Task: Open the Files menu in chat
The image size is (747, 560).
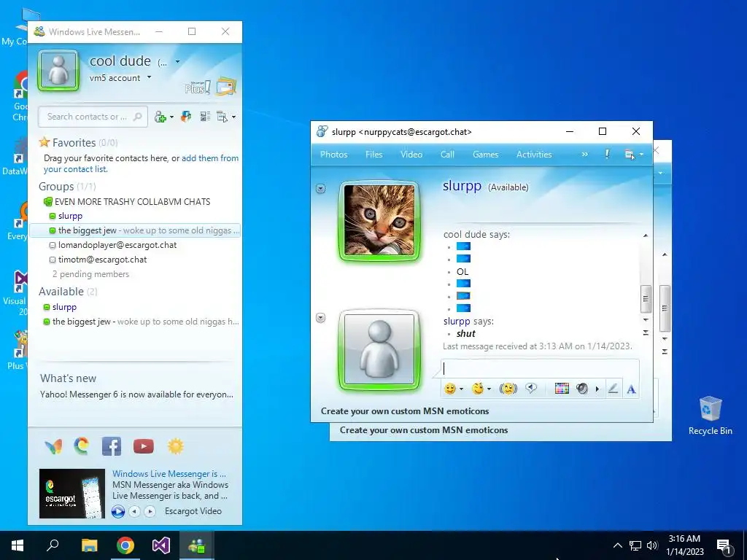Action: [374, 155]
